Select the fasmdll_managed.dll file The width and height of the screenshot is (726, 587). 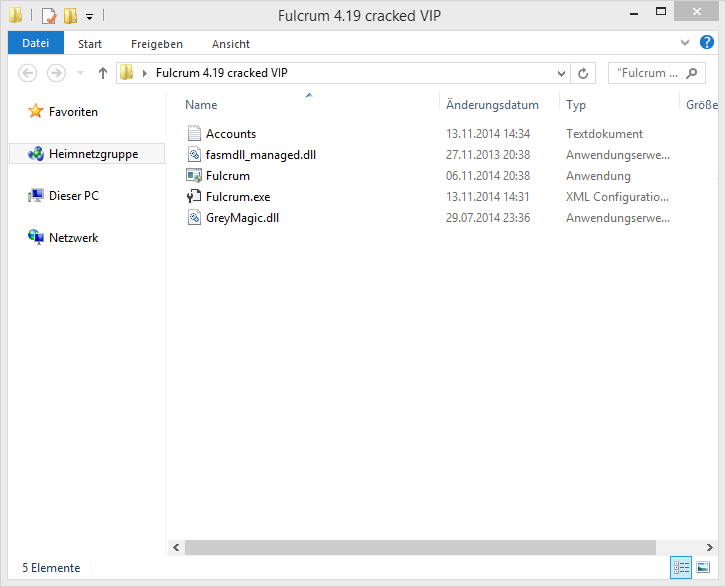point(261,155)
